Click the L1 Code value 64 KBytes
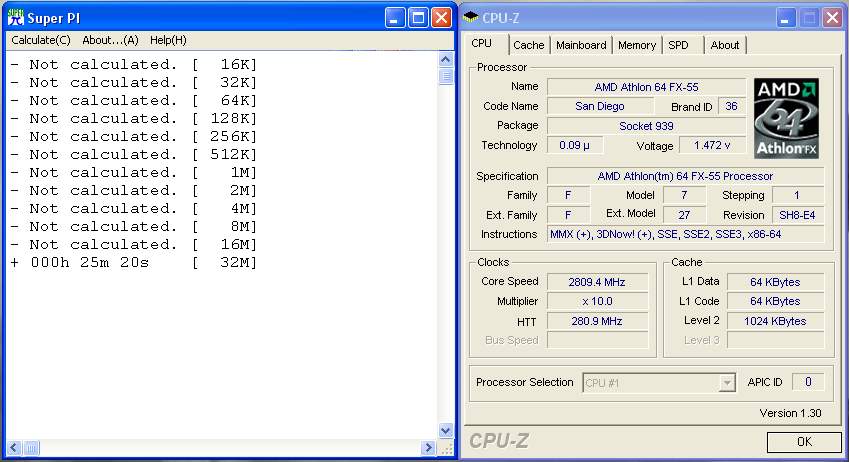The image size is (849, 462). coord(775,302)
